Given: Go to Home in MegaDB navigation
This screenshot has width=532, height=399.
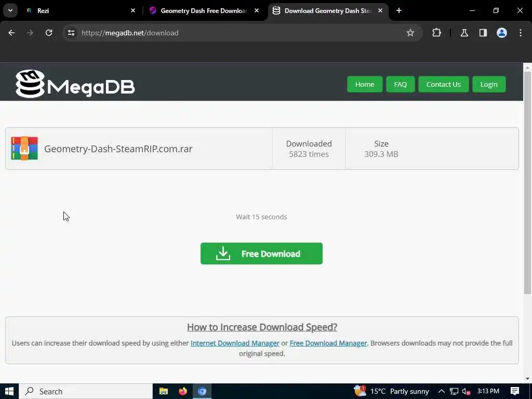Looking at the screenshot, I should [x=365, y=84].
